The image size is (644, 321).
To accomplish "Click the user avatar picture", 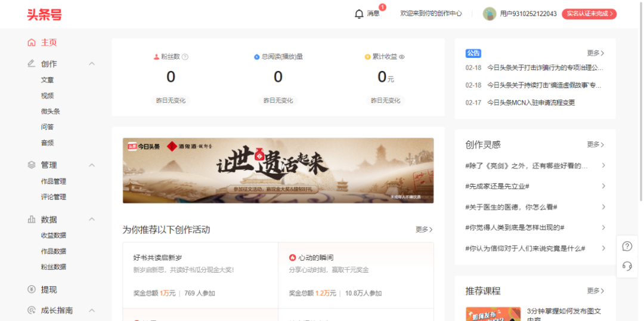I will coord(490,14).
